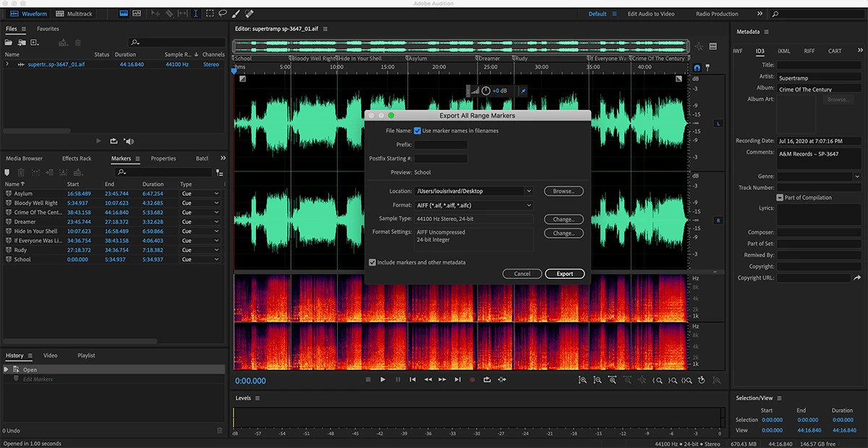Select Edit Audio to Video workspace

click(x=651, y=14)
